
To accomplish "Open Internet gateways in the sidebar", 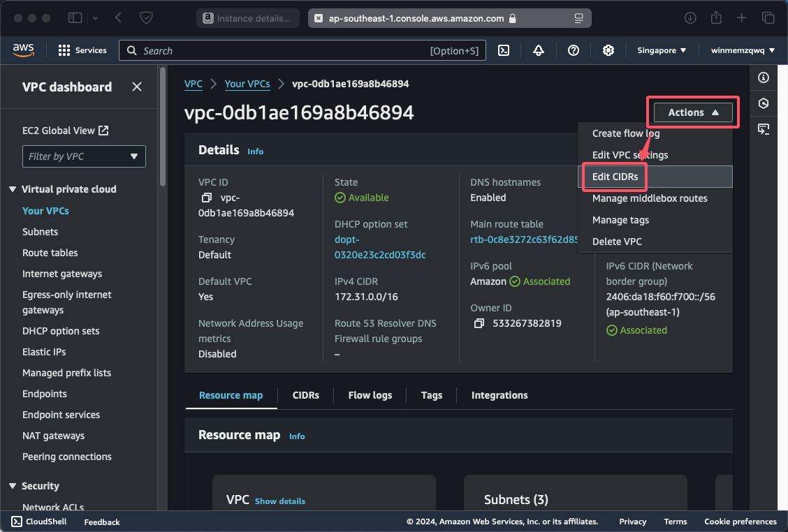I will [62, 274].
